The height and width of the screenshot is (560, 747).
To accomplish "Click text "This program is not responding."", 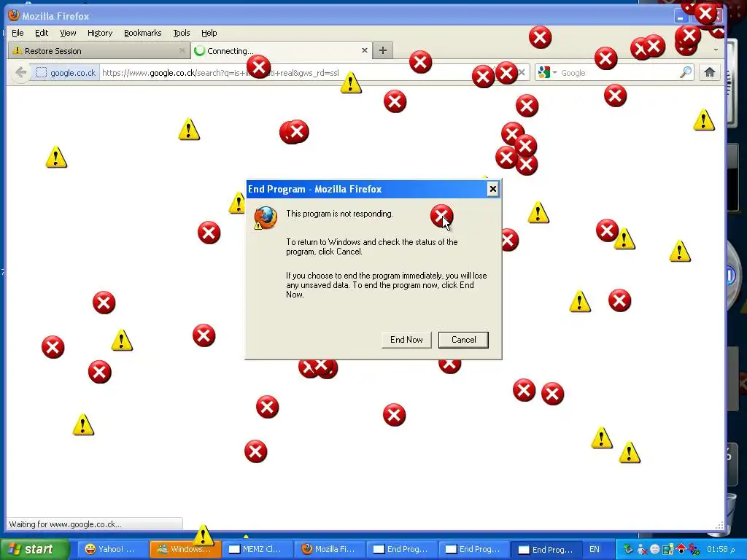I will coord(339,214).
